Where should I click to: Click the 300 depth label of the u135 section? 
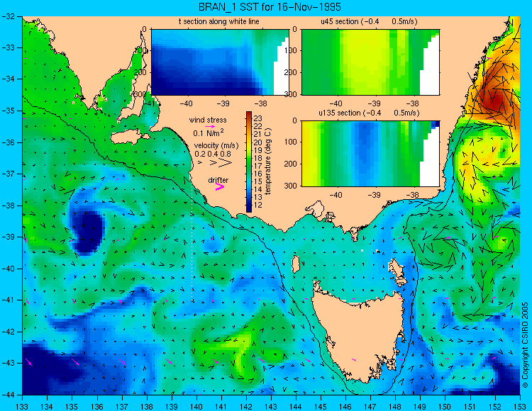291,186
